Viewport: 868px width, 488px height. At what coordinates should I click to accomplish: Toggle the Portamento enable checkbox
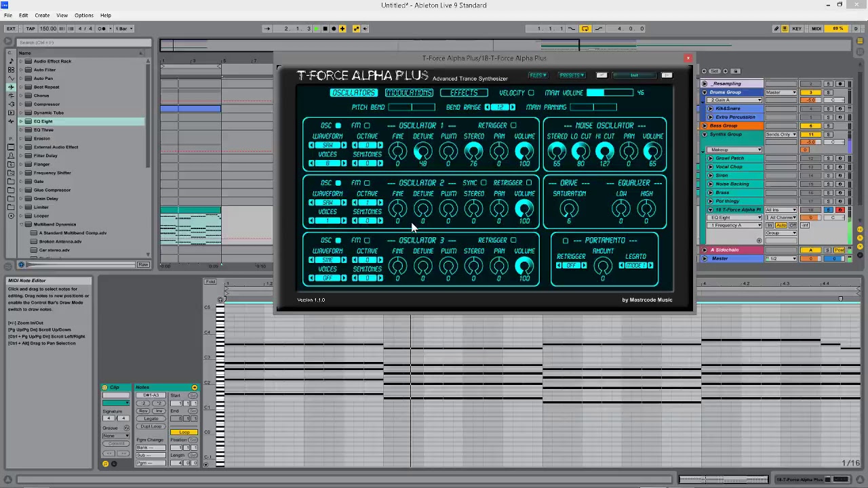coord(566,241)
